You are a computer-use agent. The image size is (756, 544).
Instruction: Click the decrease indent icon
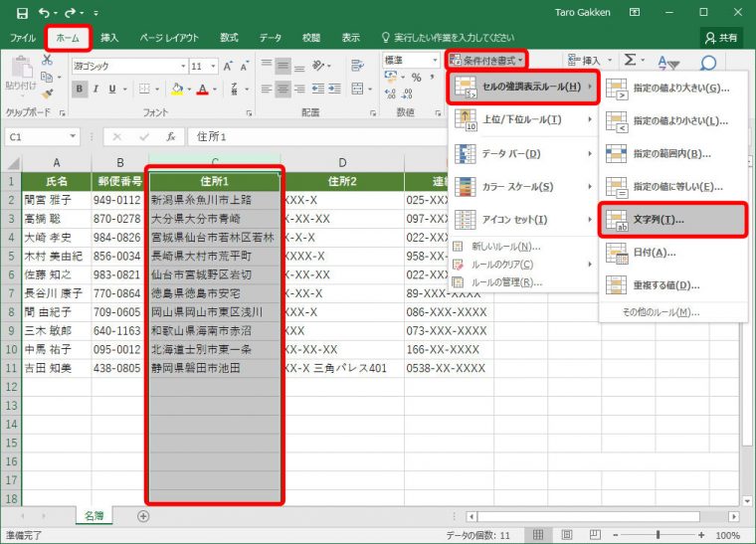(317, 89)
